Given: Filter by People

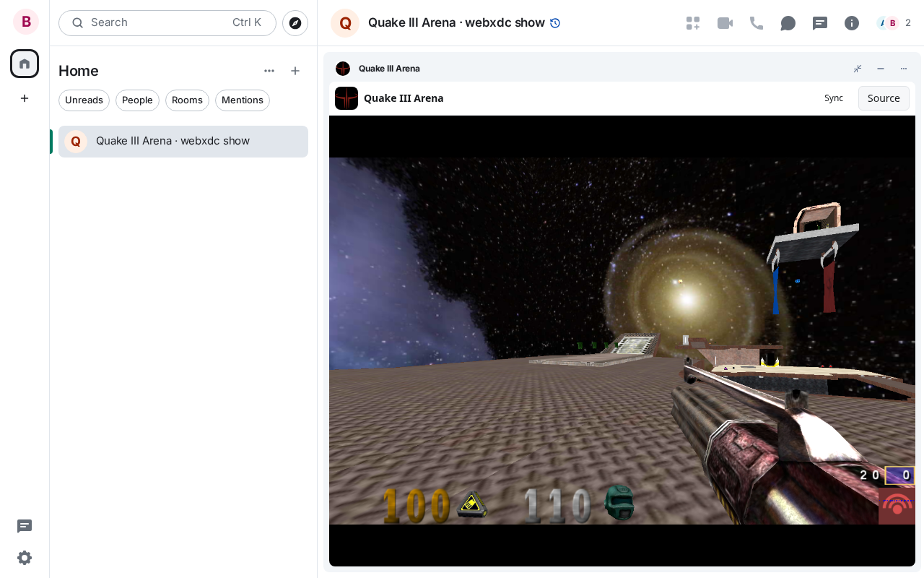Looking at the screenshot, I should (137, 100).
